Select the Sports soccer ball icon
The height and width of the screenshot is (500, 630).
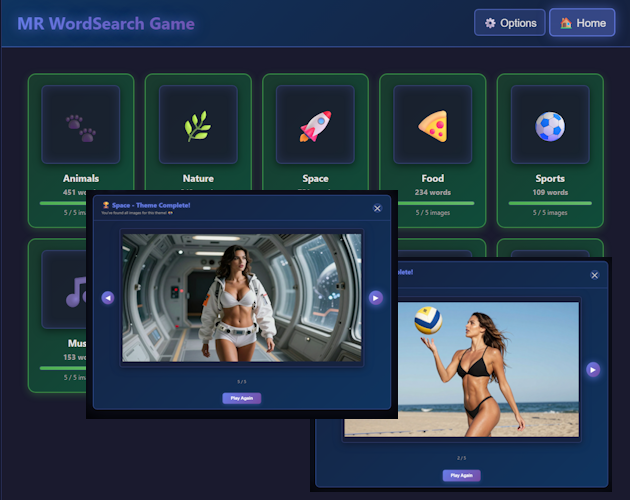click(x=550, y=125)
